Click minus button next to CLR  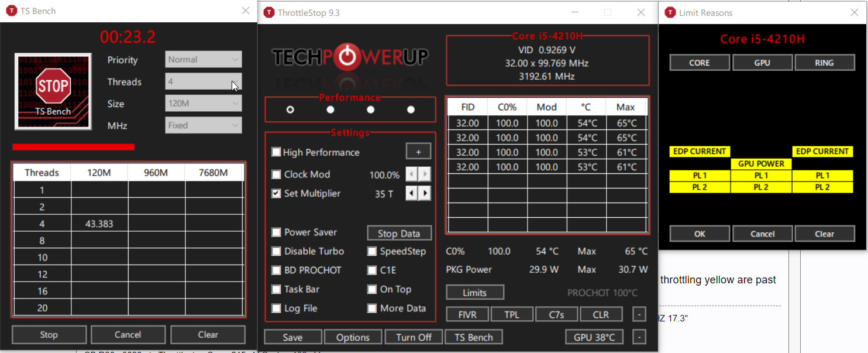click(x=639, y=314)
